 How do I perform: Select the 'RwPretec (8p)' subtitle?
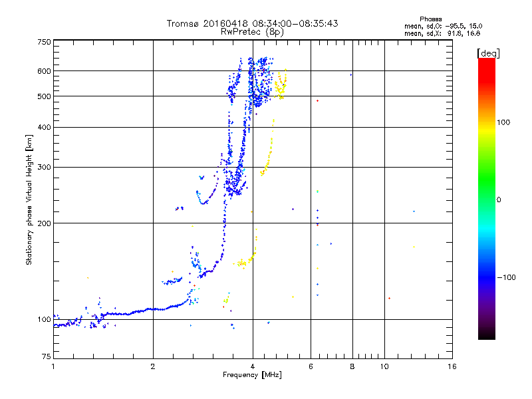[252, 32]
